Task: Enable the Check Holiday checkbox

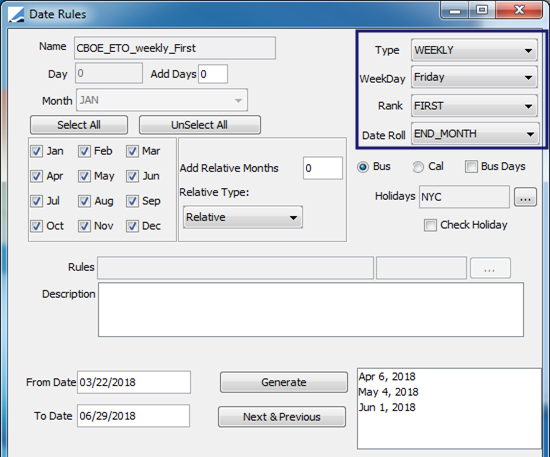Action: (430, 225)
